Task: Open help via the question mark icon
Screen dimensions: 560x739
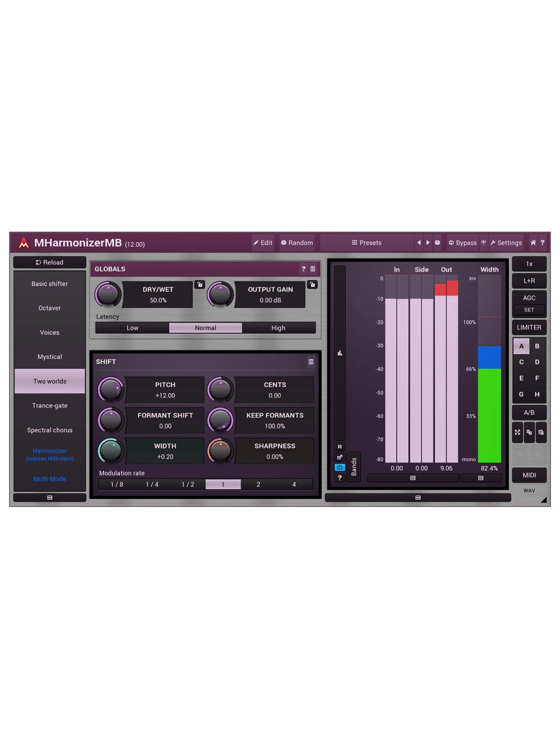Action: coord(542,242)
